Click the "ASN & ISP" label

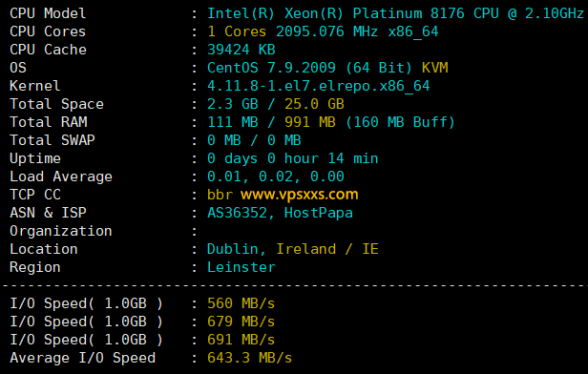click(48, 213)
